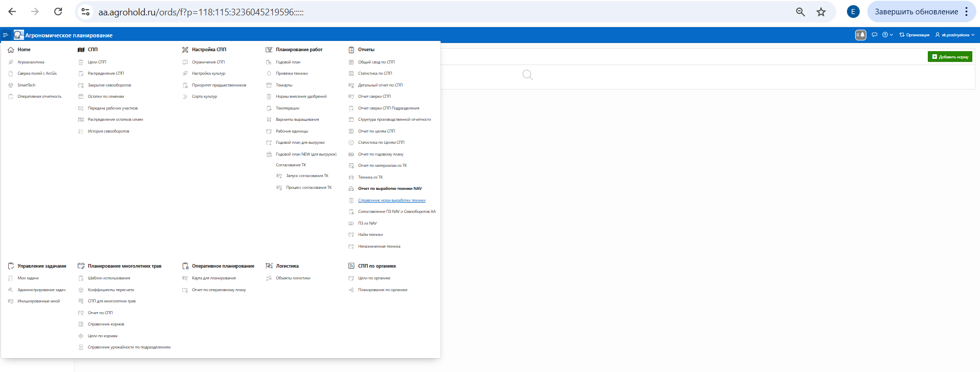Open Справочник норм выработки техники link
This screenshot has width=980, height=372.
(x=391, y=200)
